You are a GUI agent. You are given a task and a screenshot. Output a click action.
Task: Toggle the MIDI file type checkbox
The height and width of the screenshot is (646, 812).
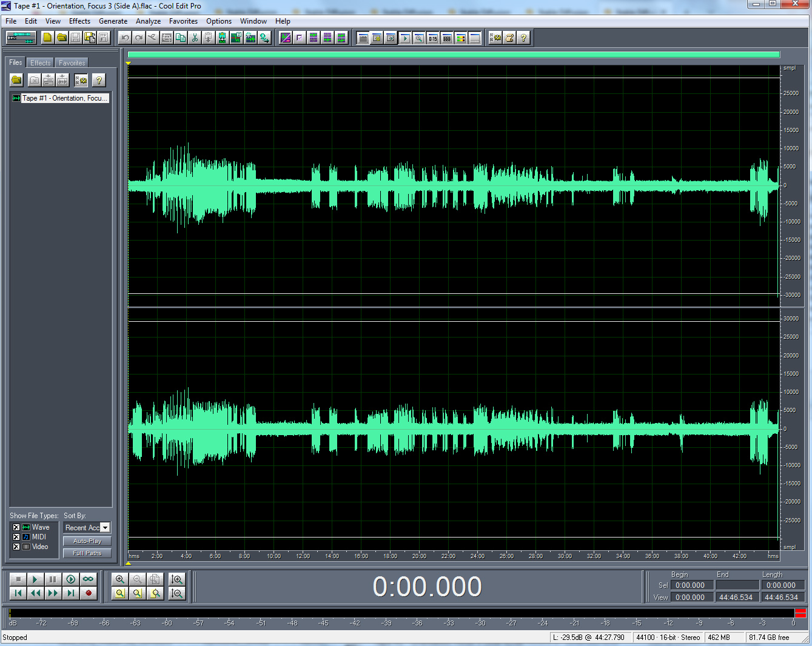point(16,537)
